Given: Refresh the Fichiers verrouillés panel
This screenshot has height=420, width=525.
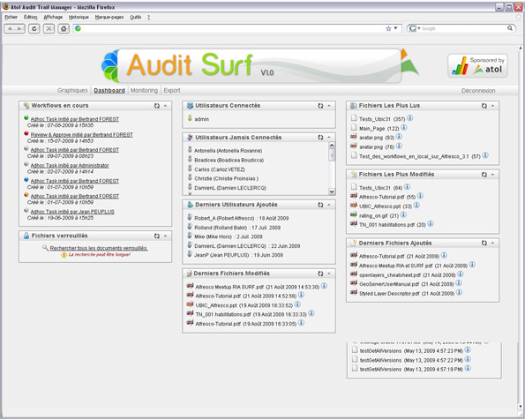Looking at the screenshot, I should pos(157,236).
